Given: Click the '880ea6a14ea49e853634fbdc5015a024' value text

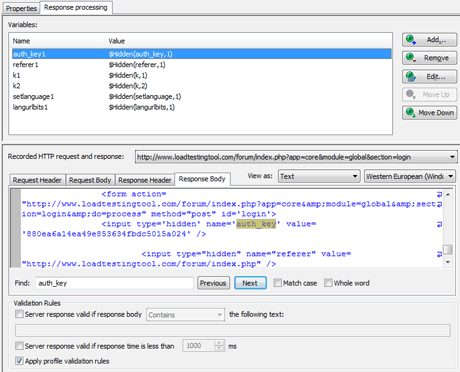Looking at the screenshot, I should point(106,234).
